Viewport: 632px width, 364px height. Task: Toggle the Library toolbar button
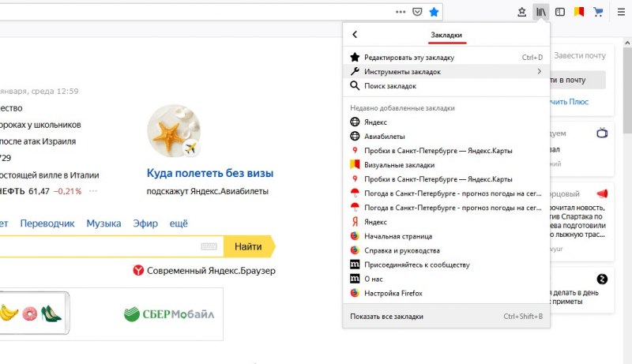click(541, 12)
